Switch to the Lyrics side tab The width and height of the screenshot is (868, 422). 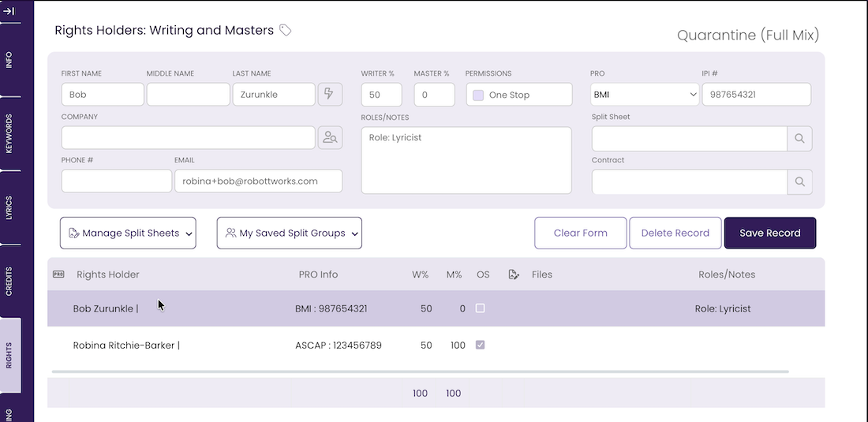point(9,207)
